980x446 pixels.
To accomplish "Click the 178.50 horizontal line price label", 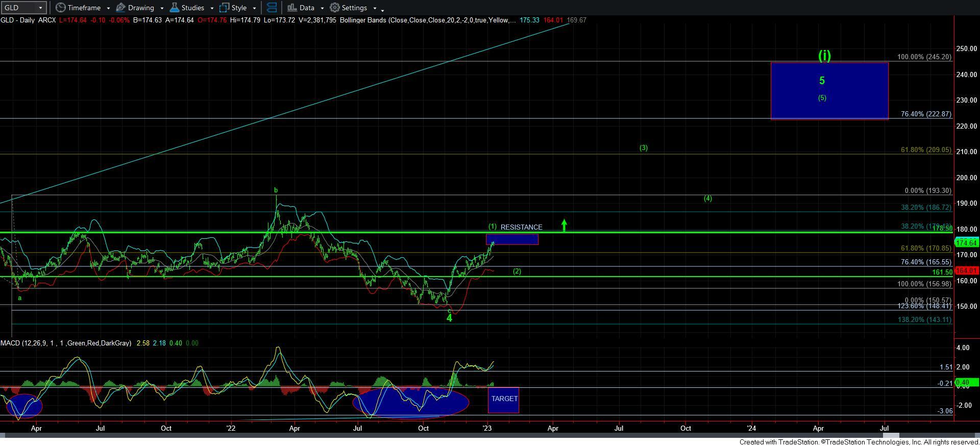I will (x=942, y=229).
